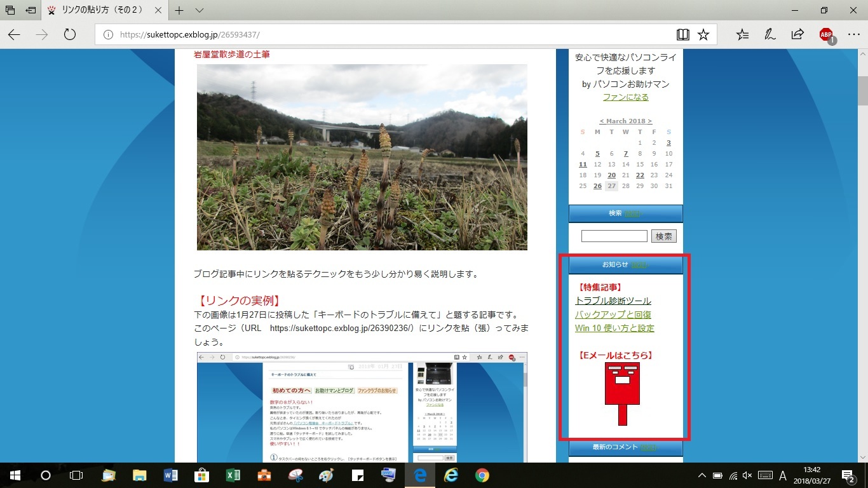Viewport: 868px width, 488px height.
Task: Show tab previews chevron
Action: tap(200, 10)
